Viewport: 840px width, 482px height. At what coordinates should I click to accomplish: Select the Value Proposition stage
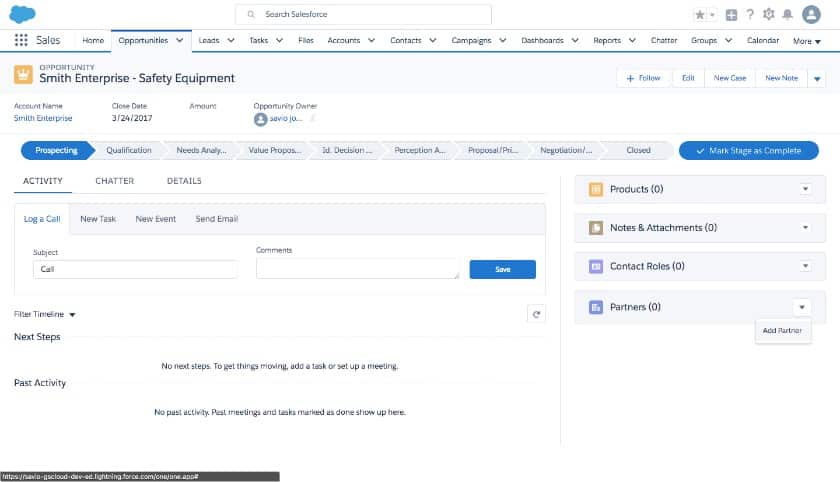point(274,150)
